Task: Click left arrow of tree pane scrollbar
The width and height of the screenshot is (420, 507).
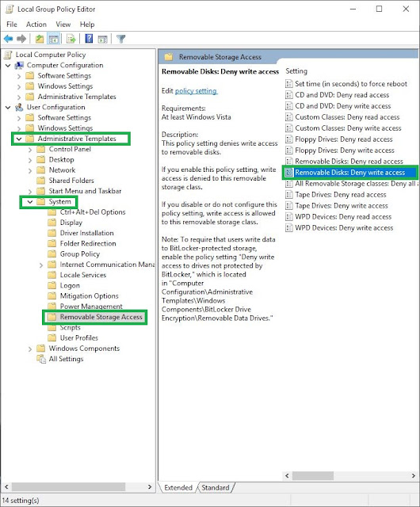Action: click(6, 487)
